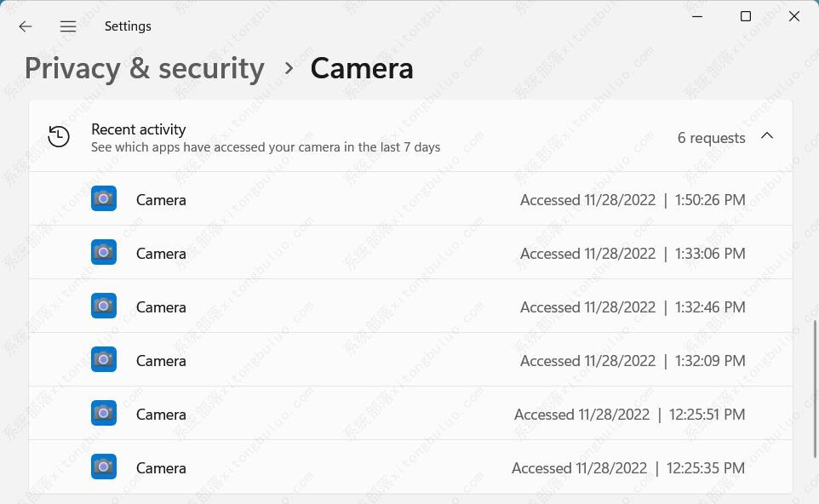
Task: Click the 6 requests label
Action: [711, 137]
